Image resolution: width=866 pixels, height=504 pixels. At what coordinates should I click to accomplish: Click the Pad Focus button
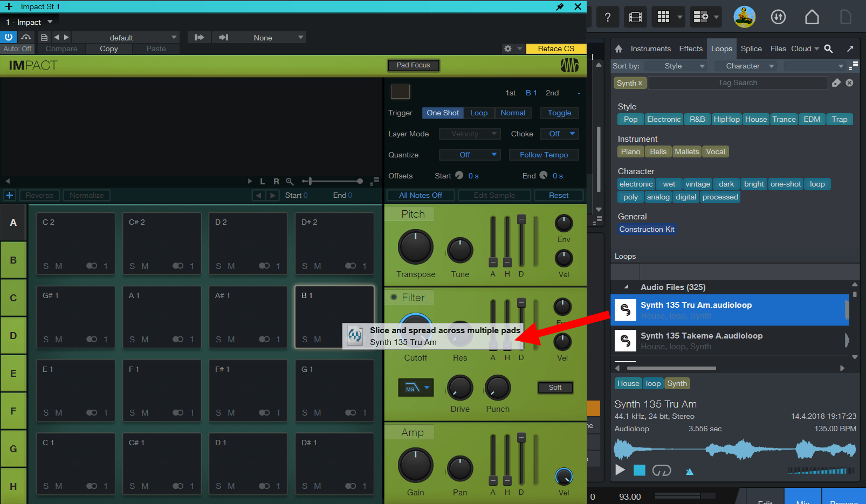pyautogui.click(x=413, y=65)
